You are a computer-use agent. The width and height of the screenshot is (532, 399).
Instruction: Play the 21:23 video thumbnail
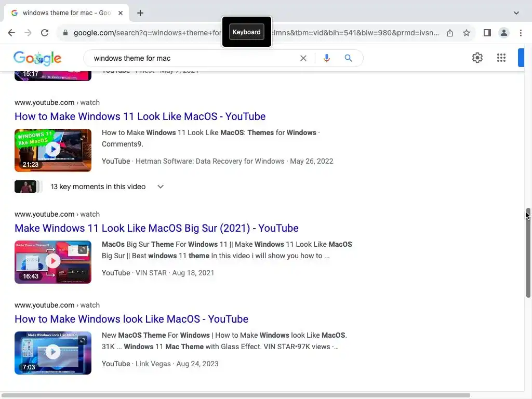click(53, 150)
